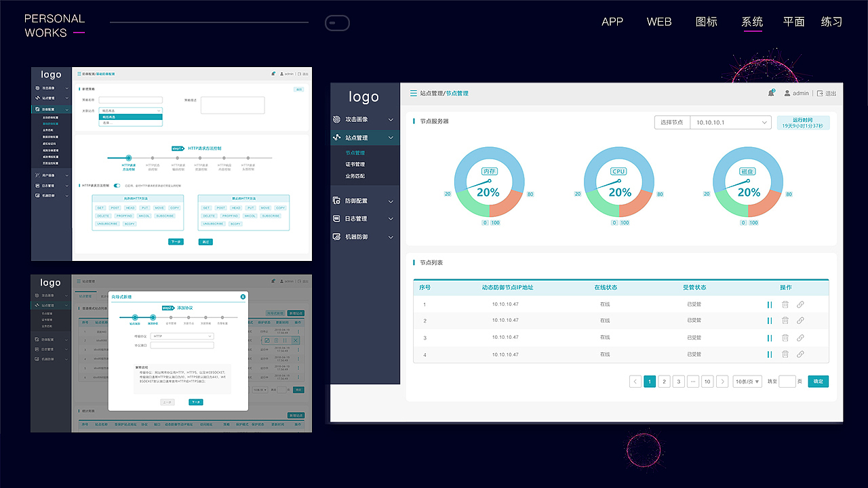Click link icon in table row 1
The height and width of the screenshot is (488, 868).
point(800,304)
